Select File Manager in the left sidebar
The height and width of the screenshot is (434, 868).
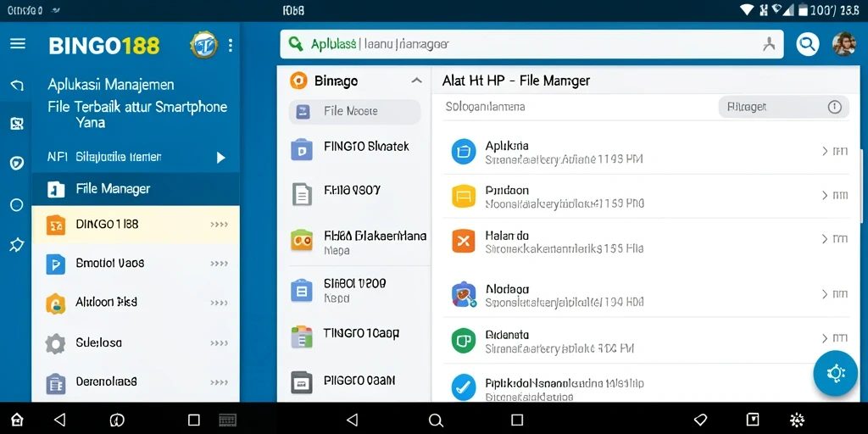click(136, 189)
